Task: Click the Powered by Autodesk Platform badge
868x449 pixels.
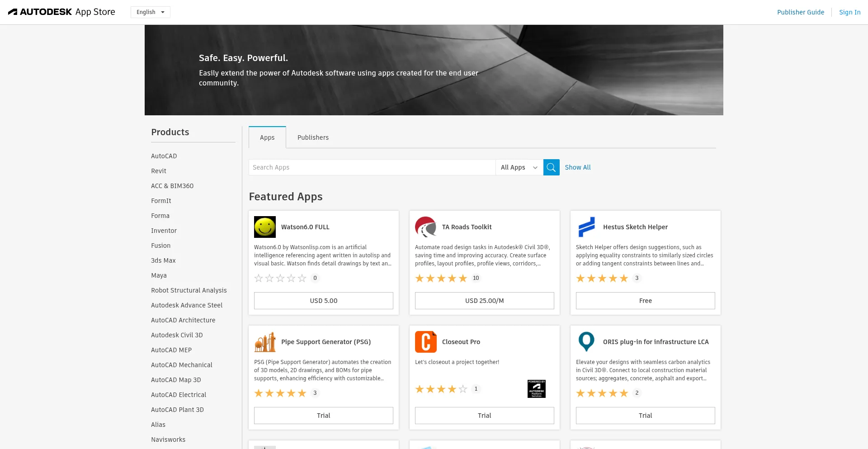Action: click(x=536, y=389)
